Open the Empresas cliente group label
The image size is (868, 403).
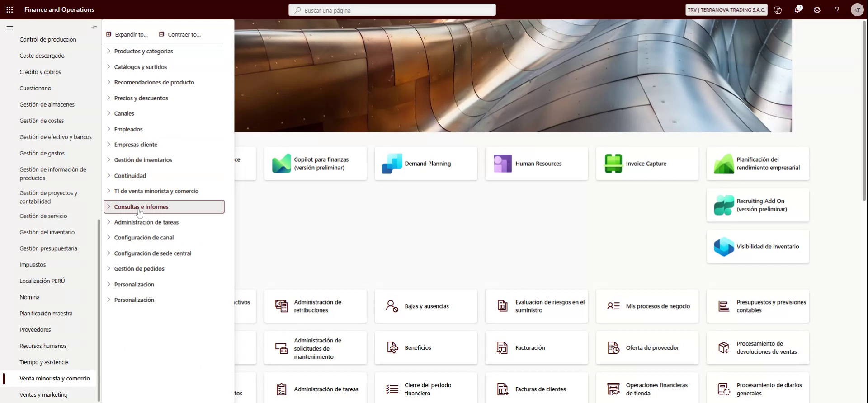pyautogui.click(x=136, y=145)
